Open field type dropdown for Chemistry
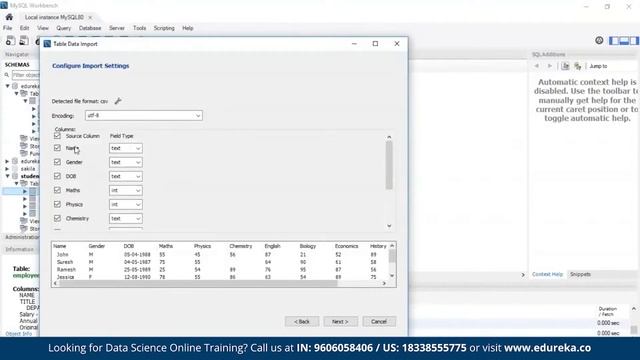Screen dimensions: 640x360 (126, 219)
